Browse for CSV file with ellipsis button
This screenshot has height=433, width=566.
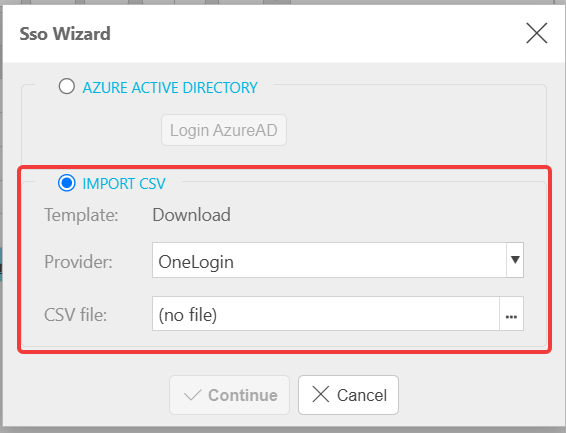click(x=511, y=314)
